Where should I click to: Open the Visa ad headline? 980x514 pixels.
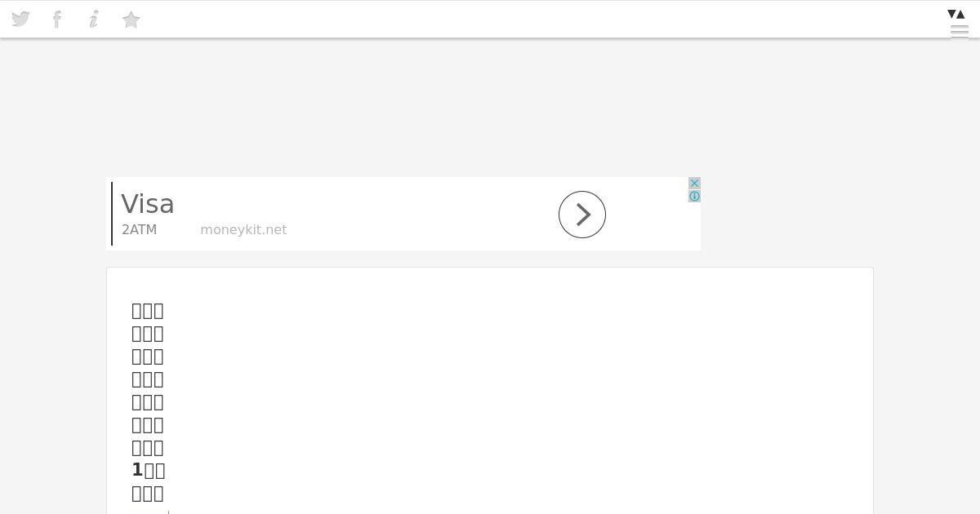click(x=148, y=204)
